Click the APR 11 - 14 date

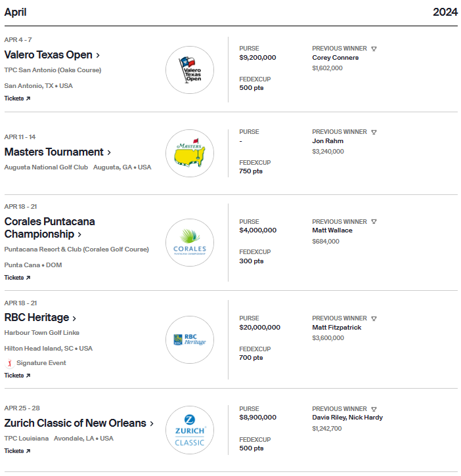[20, 137]
